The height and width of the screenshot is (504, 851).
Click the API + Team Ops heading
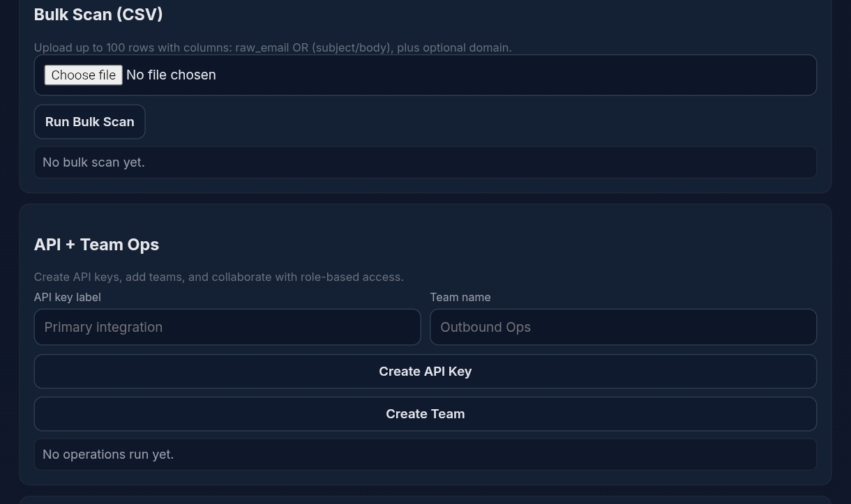click(x=96, y=244)
